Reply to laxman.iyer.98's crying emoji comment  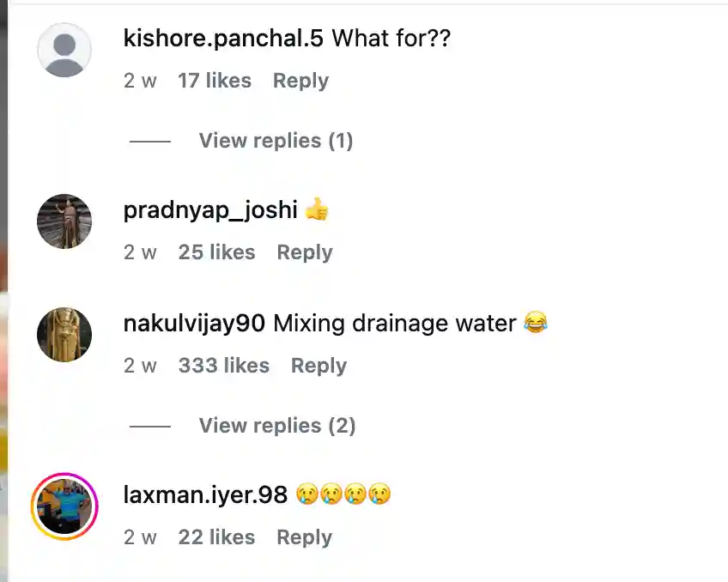[304, 537]
